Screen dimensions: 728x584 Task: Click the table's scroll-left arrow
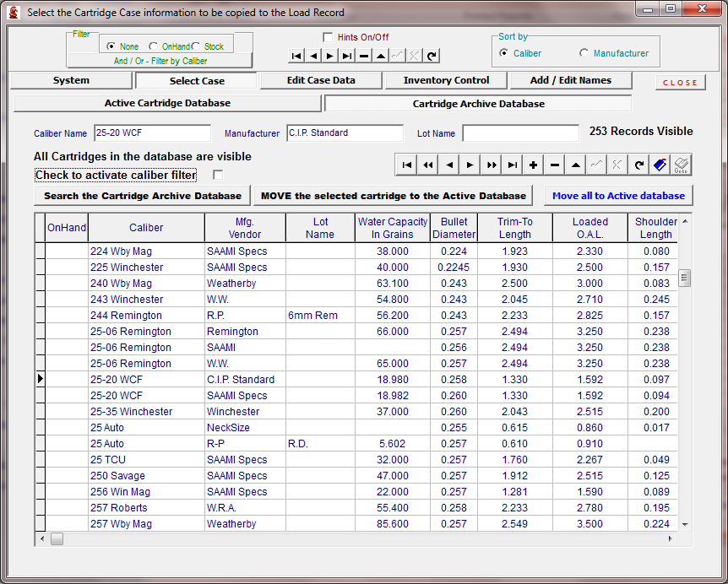coord(42,539)
